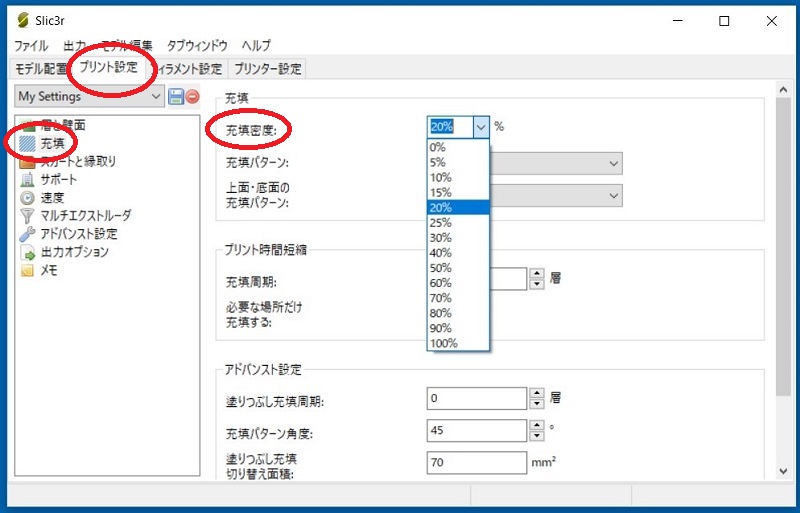The image size is (800, 513).
Task: Click the 切り替え面積 field showing 70
Action: pyautogui.click(x=477, y=462)
